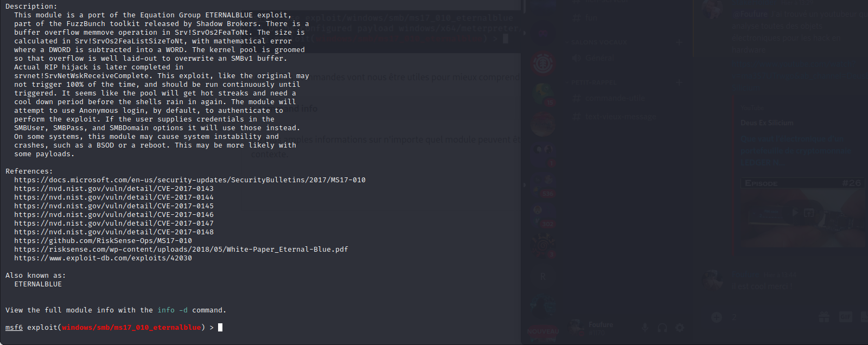This screenshot has width=868, height=345.
Task: Open the GIF picker
Action: pos(845,317)
